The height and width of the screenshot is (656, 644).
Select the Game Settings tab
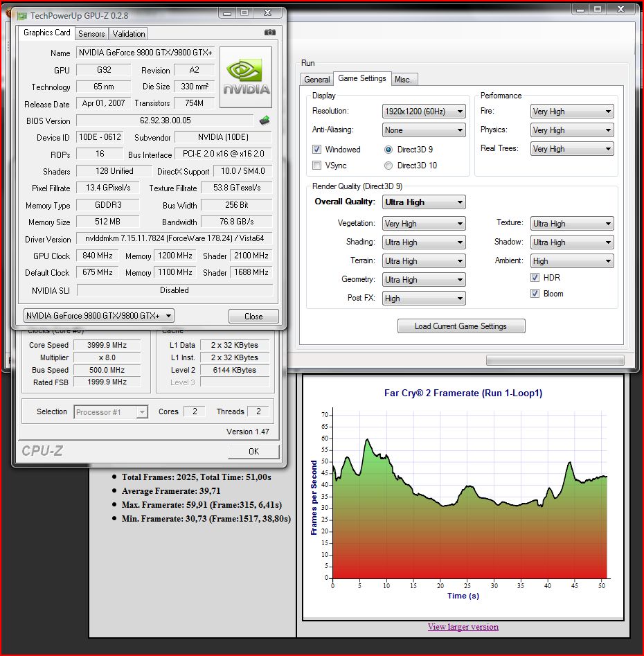362,78
